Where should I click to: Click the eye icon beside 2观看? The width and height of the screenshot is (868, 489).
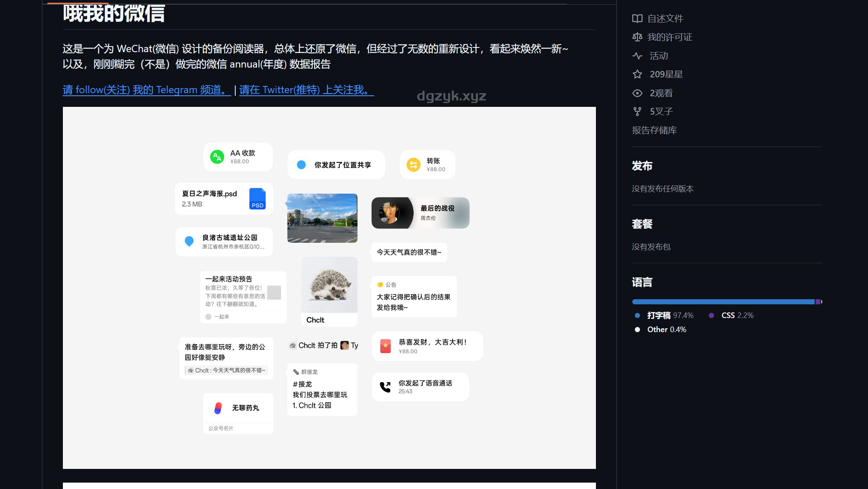click(x=637, y=93)
